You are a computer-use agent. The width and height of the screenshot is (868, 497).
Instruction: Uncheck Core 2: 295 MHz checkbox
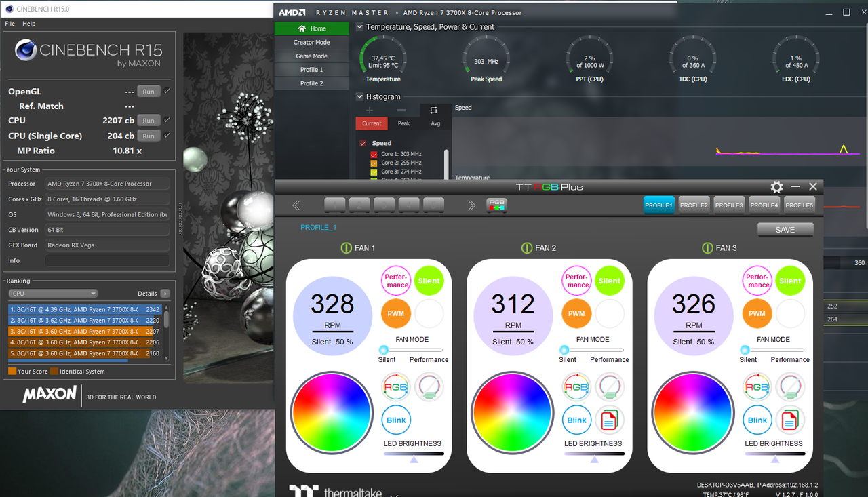tap(374, 163)
